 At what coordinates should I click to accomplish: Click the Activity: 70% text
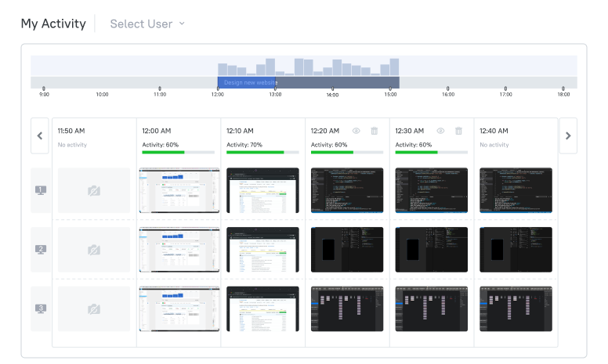(x=244, y=145)
